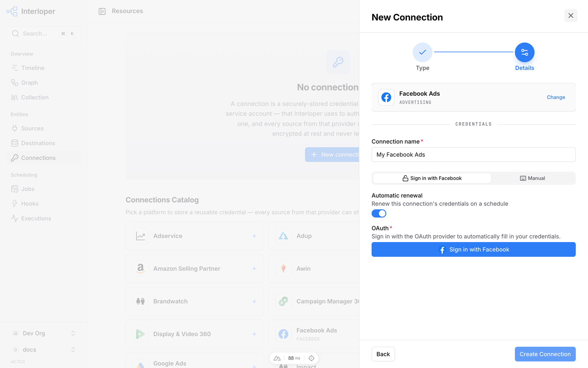Click the key icon above No connections
Screen dimensions: 588x368
pyautogui.click(x=338, y=62)
